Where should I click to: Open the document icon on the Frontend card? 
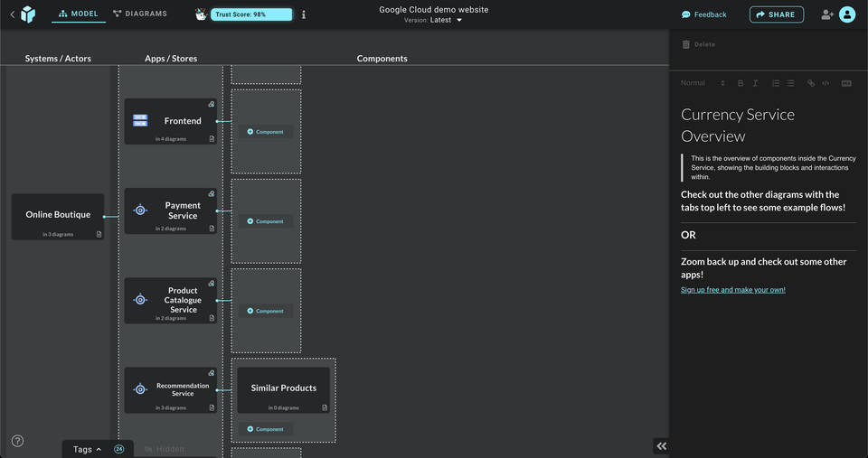[x=212, y=139]
